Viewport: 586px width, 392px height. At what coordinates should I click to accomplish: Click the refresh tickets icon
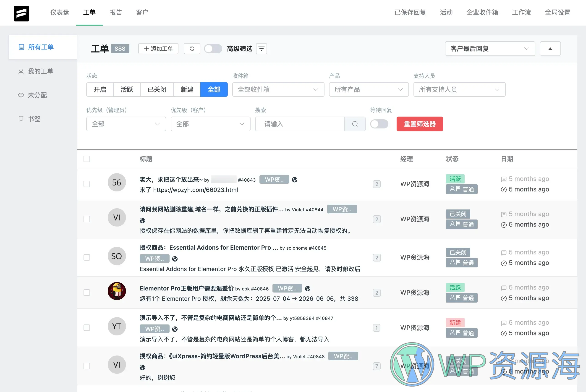click(192, 49)
